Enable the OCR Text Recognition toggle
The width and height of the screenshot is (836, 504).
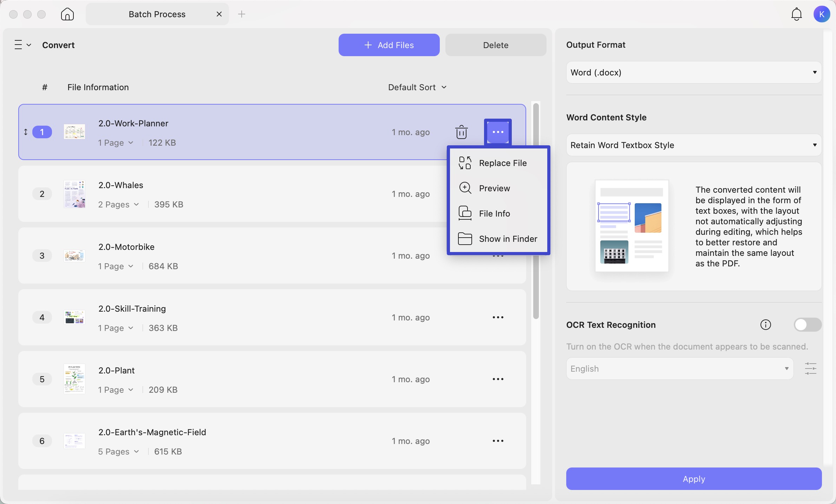coord(807,325)
